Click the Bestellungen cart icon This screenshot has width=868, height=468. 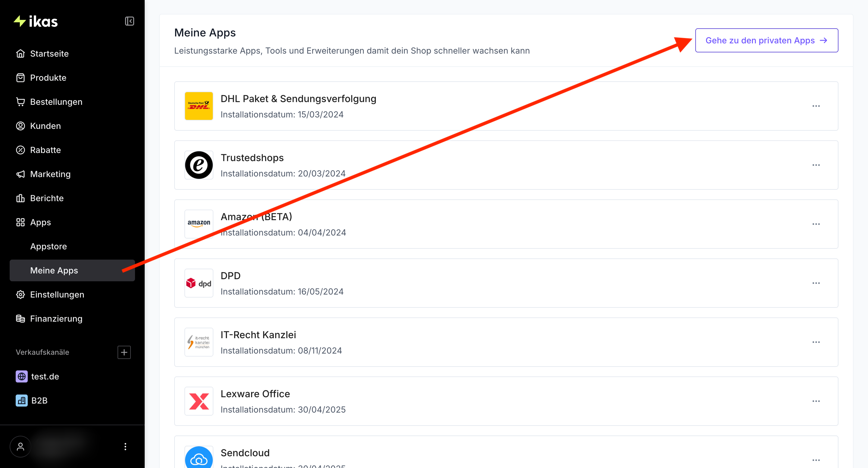20,102
